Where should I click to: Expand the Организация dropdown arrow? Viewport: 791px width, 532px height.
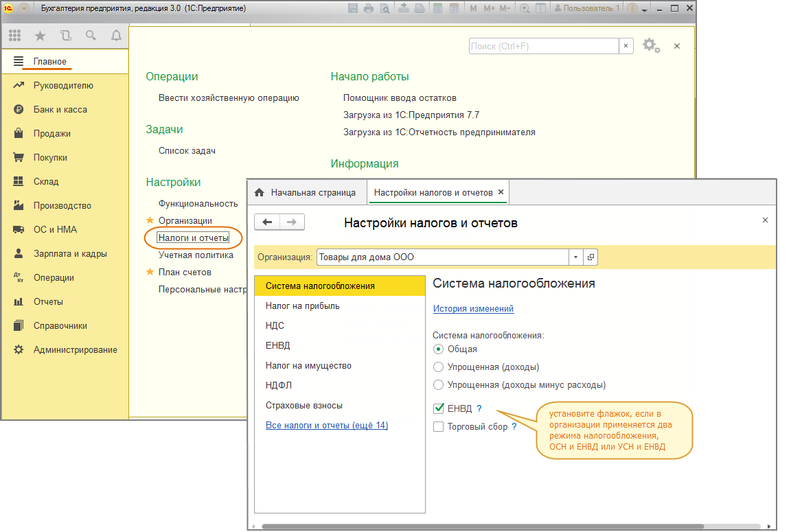(x=575, y=257)
